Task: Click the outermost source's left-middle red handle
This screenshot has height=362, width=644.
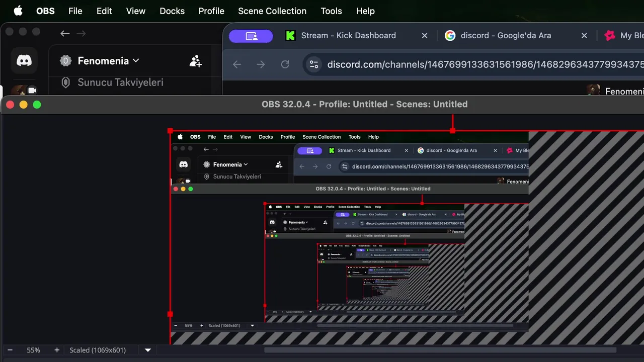Action: click(170, 314)
